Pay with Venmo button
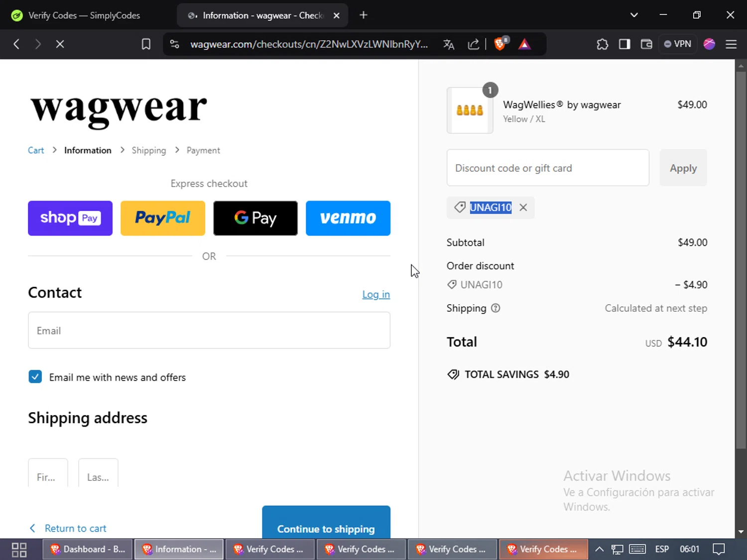747x560 pixels. click(348, 218)
